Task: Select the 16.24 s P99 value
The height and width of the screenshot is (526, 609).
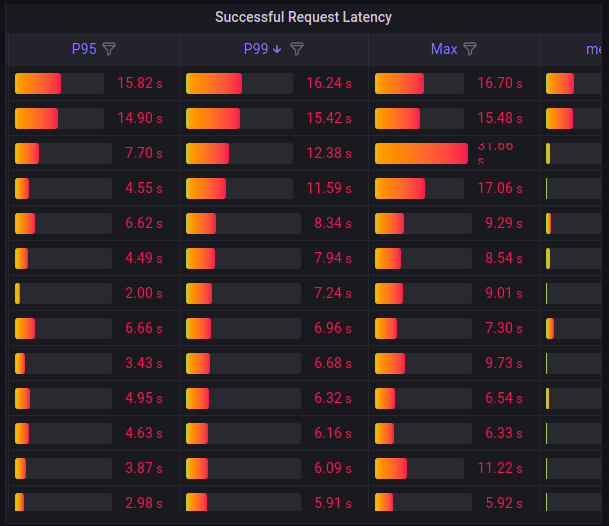Action: pyautogui.click(x=326, y=84)
